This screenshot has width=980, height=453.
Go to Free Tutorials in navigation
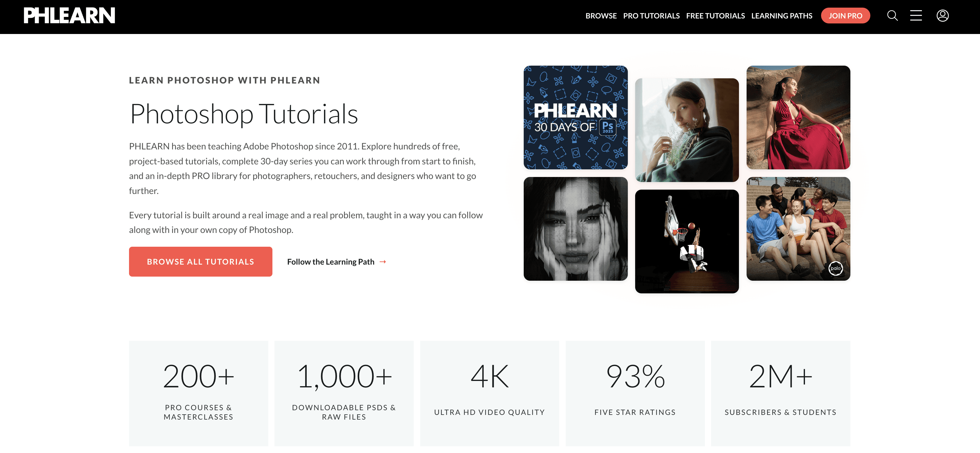pyautogui.click(x=715, y=16)
